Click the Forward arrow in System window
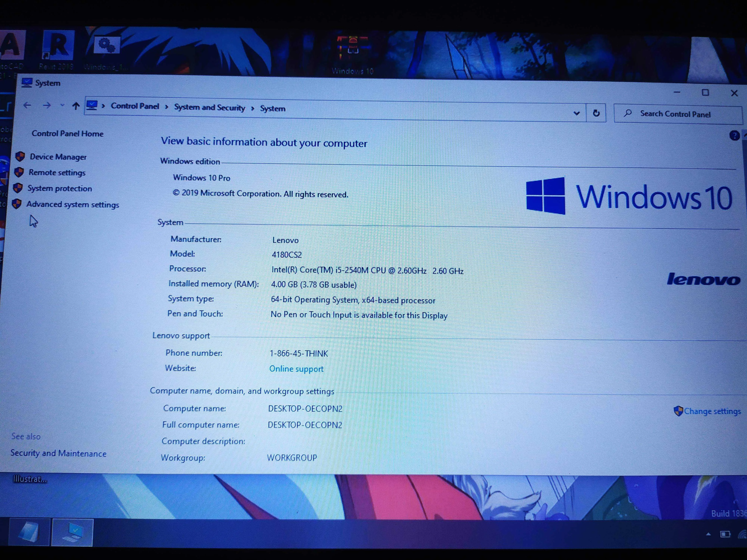 [x=47, y=106]
